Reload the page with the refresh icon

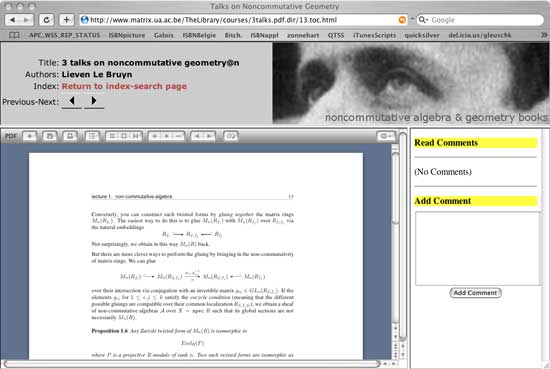point(46,20)
